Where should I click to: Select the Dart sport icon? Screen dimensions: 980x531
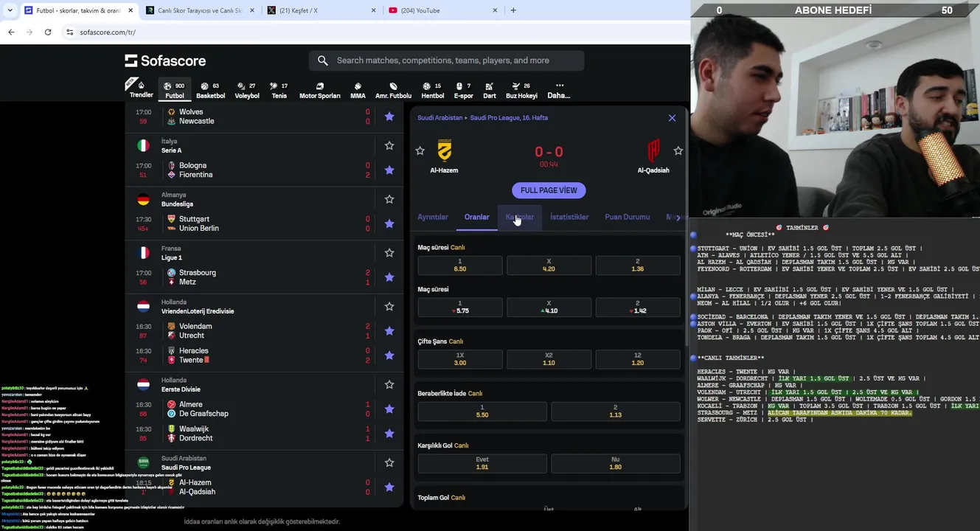(490, 89)
